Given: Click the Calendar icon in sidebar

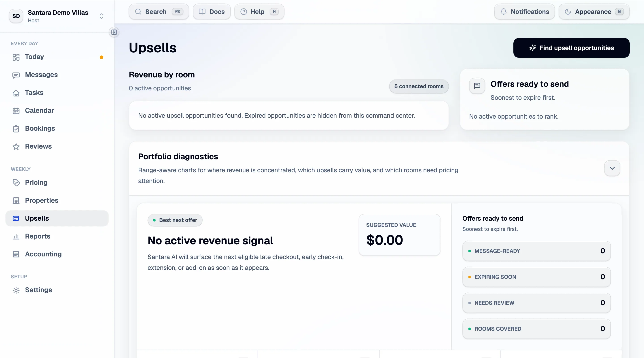Looking at the screenshot, I should point(16,111).
